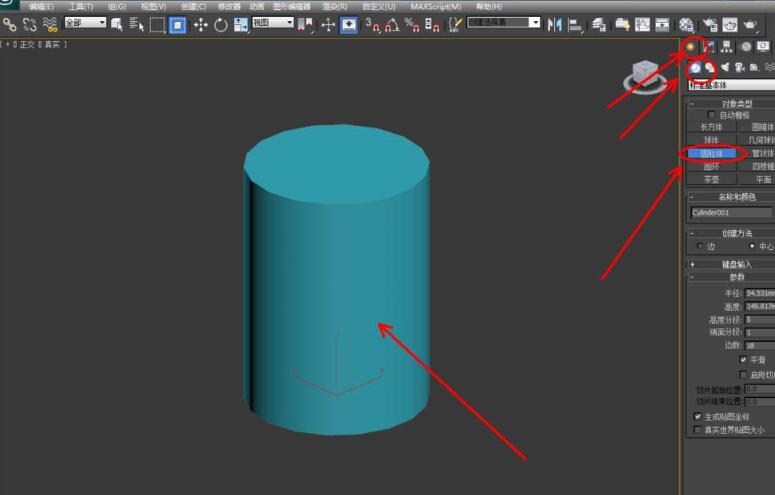Click Select and Manipulate icon
775x495 pixels.
[x=328, y=25]
